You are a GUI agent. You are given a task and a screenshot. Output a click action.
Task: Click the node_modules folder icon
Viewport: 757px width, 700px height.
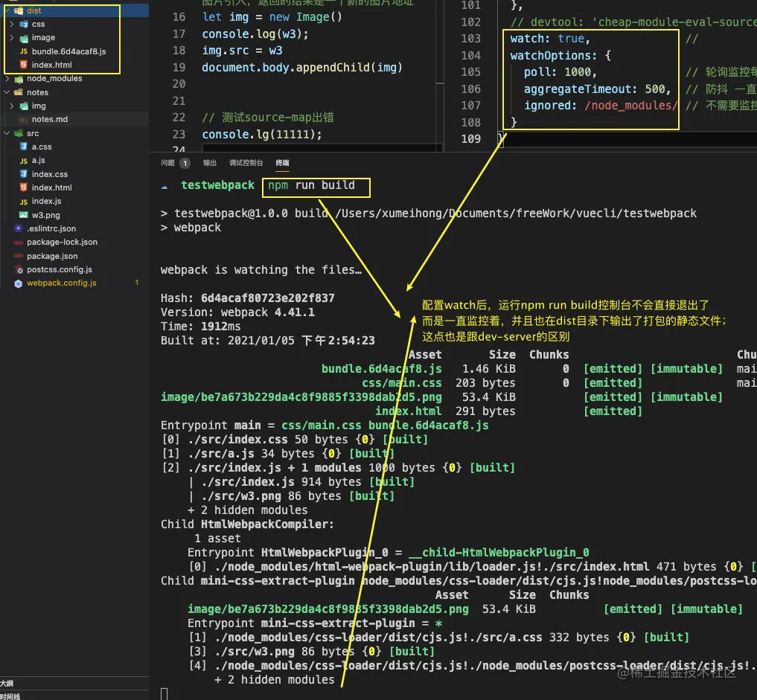pyautogui.click(x=19, y=79)
